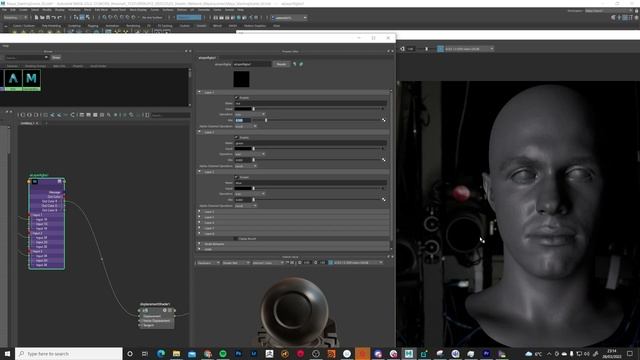Click the Show button in the Browser panel
Viewport: 640px width, 360px height.
[x=56, y=58]
